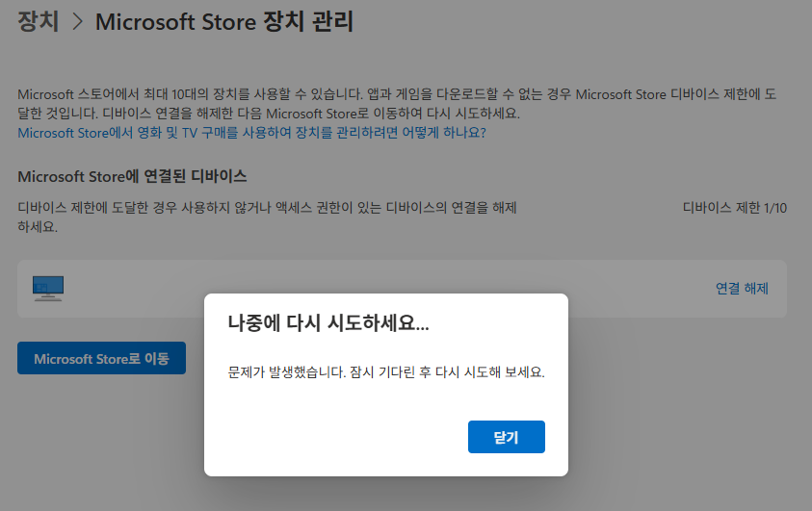Click the 연결 해제 link for the device

coord(742,288)
